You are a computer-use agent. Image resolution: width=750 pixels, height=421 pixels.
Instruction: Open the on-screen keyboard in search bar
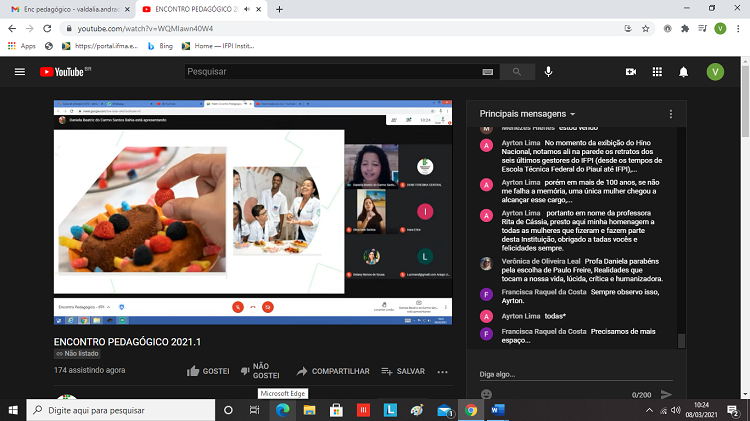tap(487, 72)
